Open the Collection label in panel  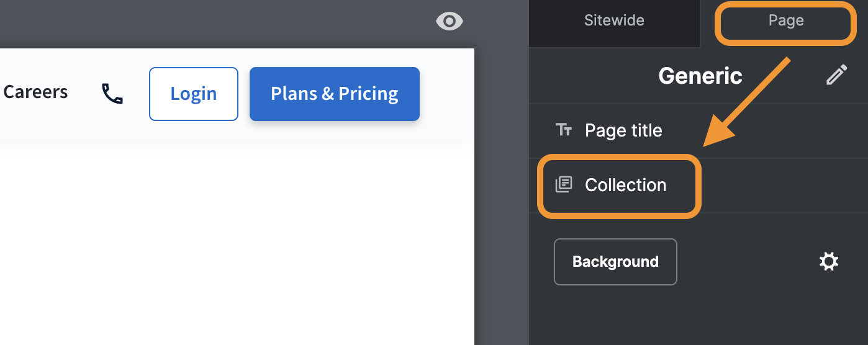point(625,185)
